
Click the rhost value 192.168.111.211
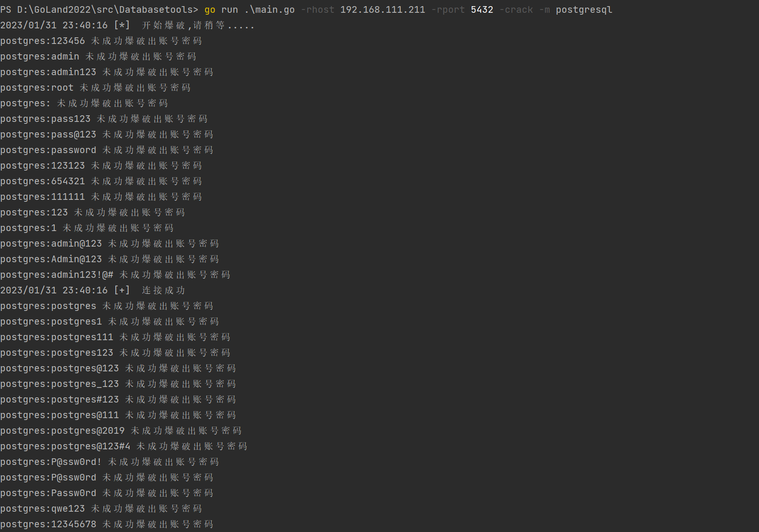(382, 9)
